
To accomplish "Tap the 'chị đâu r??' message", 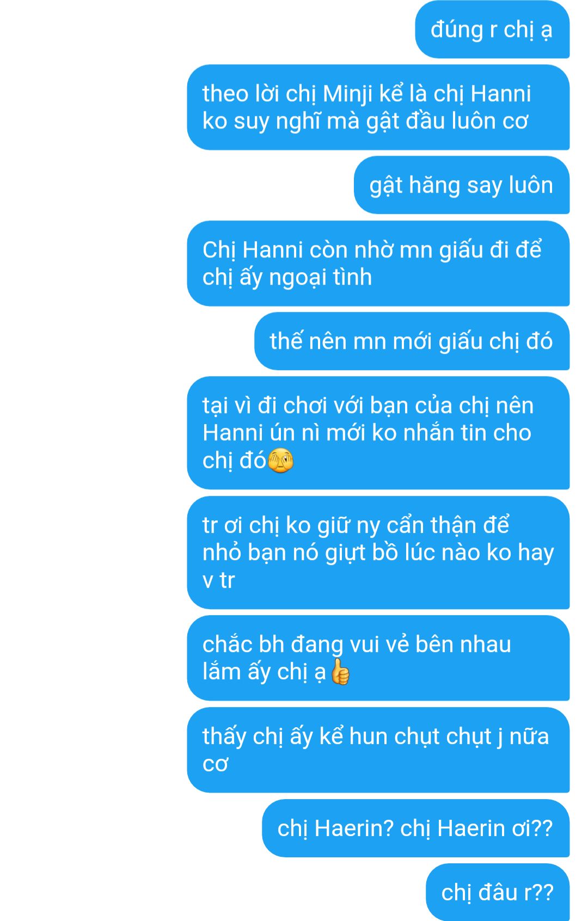I will (498, 892).
